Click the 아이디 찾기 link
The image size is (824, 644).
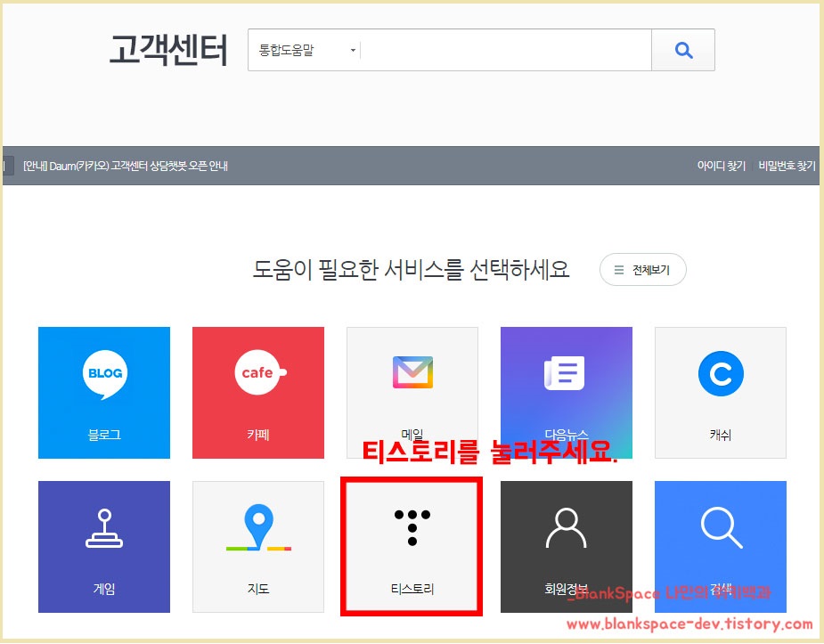(722, 166)
